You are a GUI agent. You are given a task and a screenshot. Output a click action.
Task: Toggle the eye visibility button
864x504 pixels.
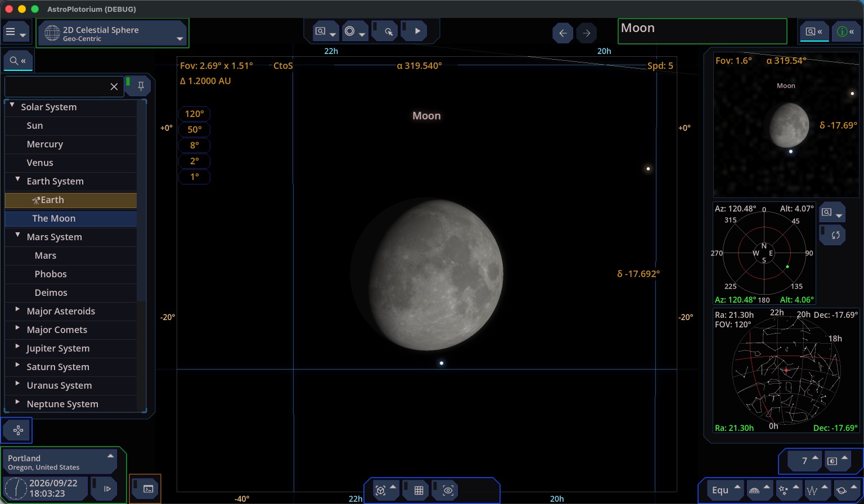(x=448, y=490)
